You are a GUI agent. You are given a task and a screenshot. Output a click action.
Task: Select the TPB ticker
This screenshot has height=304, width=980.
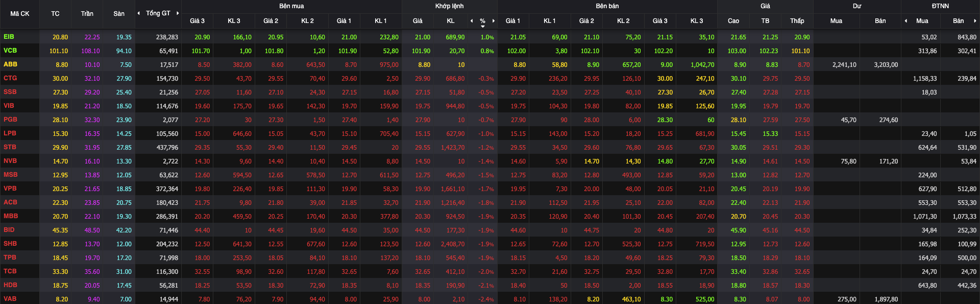pyautogui.click(x=10, y=258)
